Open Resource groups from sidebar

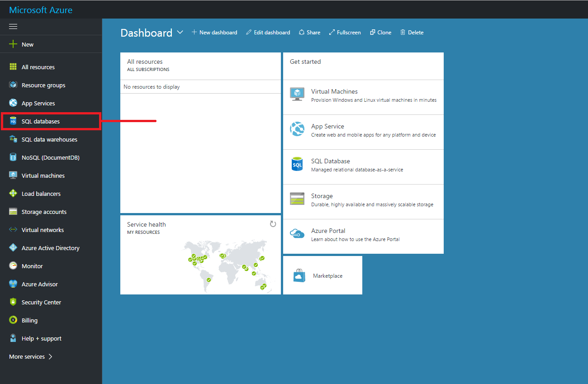(x=51, y=85)
